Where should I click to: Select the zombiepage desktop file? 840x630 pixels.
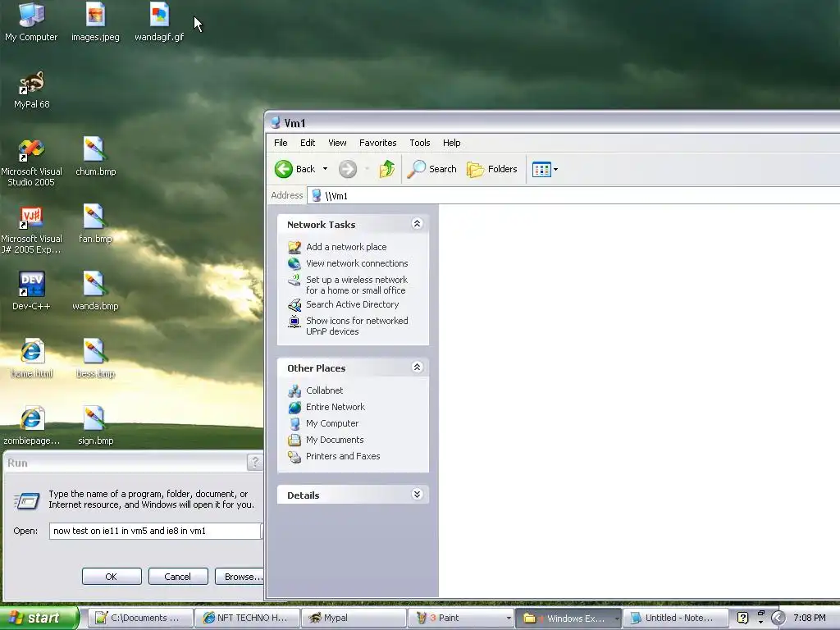(x=31, y=426)
